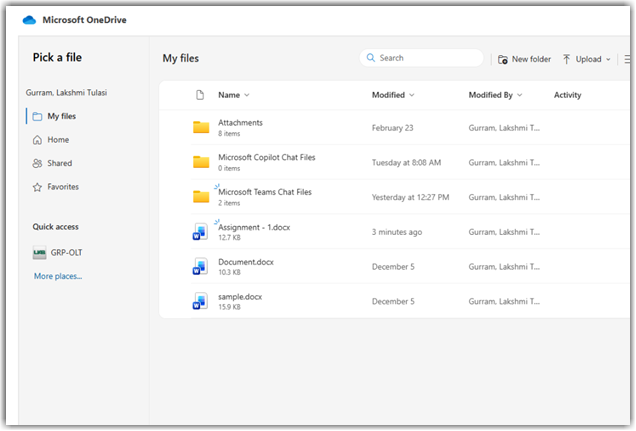Open the Attachments folder icon
The width and height of the screenshot is (636, 431).
point(201,128)
